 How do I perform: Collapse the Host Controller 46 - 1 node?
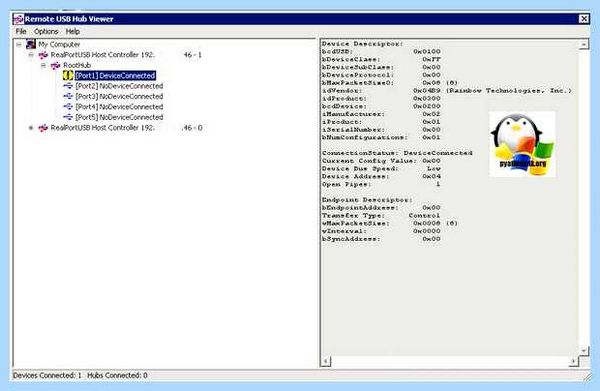tap(31, 55)
